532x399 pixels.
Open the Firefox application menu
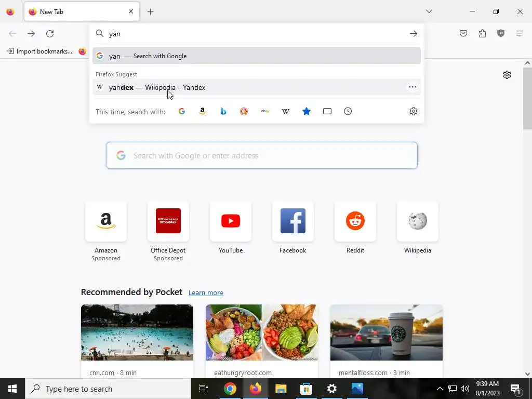[x=520, y=33]
